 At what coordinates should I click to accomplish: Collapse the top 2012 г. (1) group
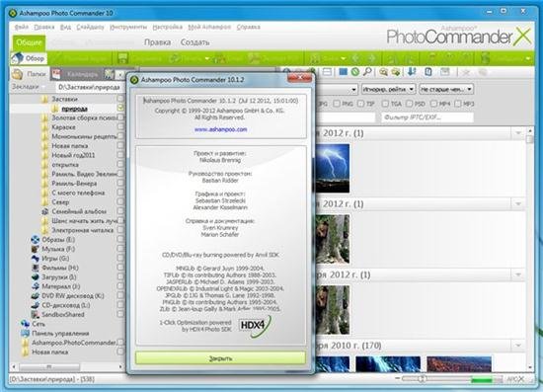[x=518, y=133]
